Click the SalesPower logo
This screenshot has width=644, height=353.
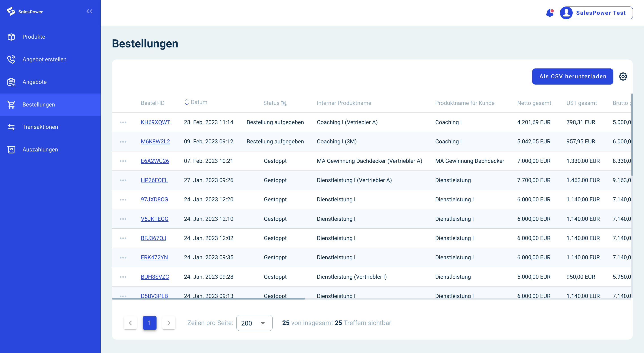[25, 11]
